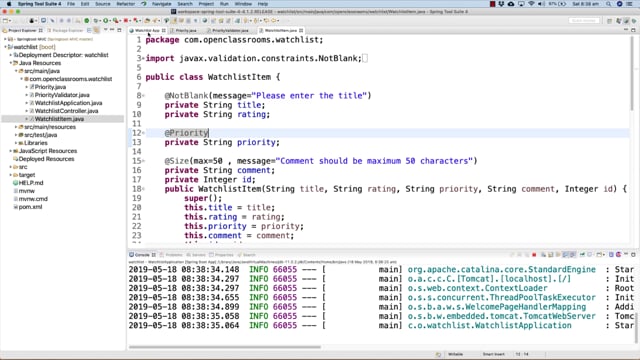The height and width of the screenshot is (360, 640).
Task: Click the Wi-Fi icon in the menu bar
Action: 531,4
